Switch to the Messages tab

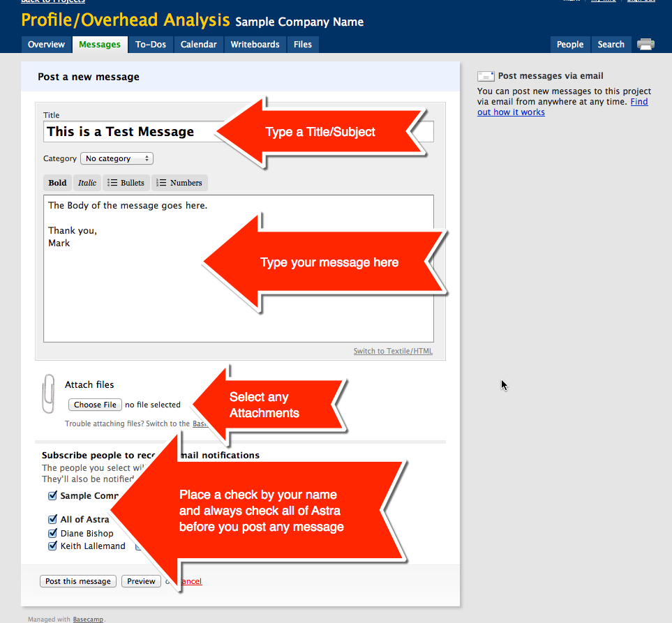[100, 45]
